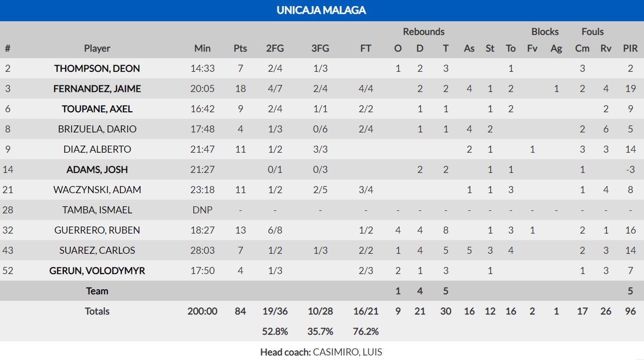The image size is (644, 360).
Task: Click ADAMS, JOSH player name
Action: tap(97, 169)
